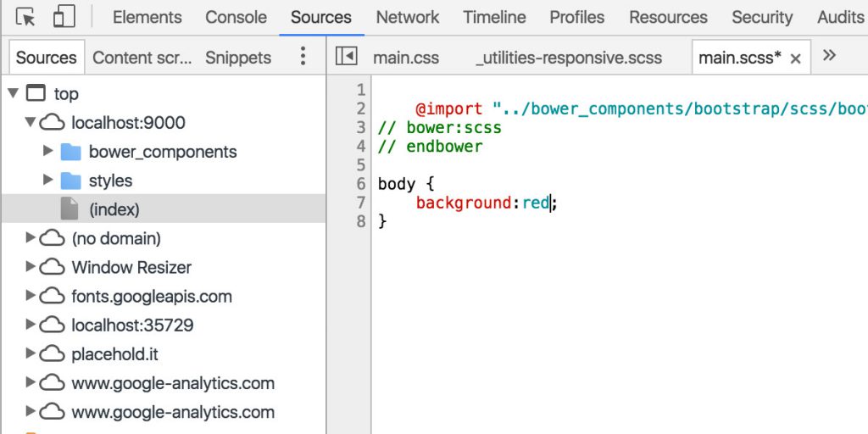Click the styles folder icon
Viewport: 868px width, 434px height.
[x=71, y=181]
